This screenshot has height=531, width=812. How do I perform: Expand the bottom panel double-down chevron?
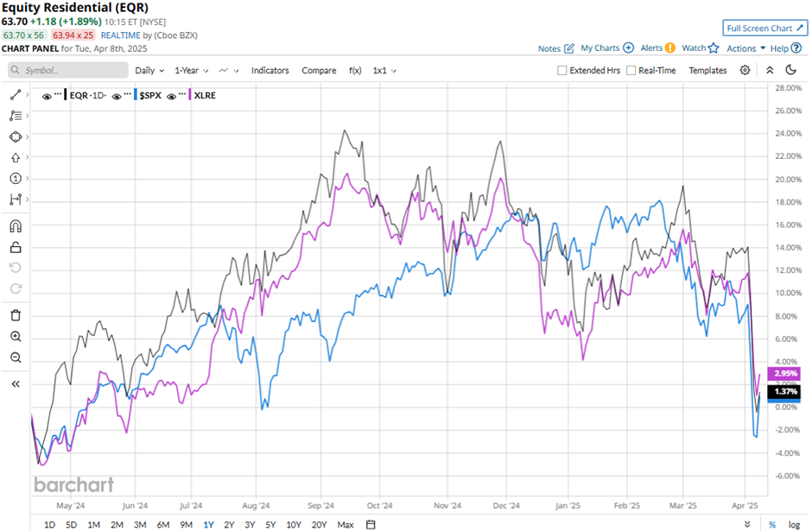747,524
